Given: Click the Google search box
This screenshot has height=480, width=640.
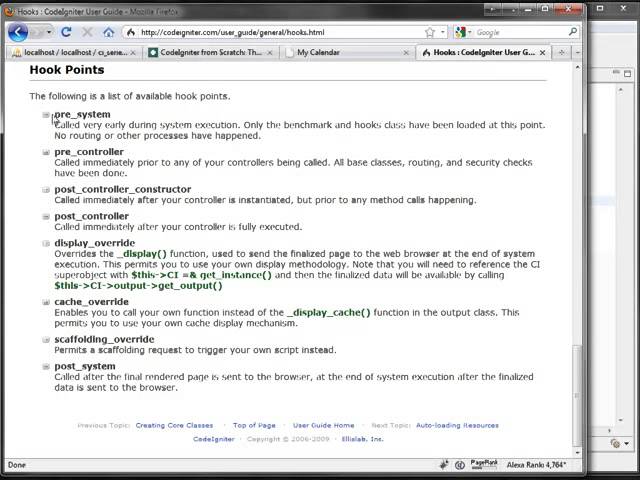Looking at the screenshot, I should [520, 32].
